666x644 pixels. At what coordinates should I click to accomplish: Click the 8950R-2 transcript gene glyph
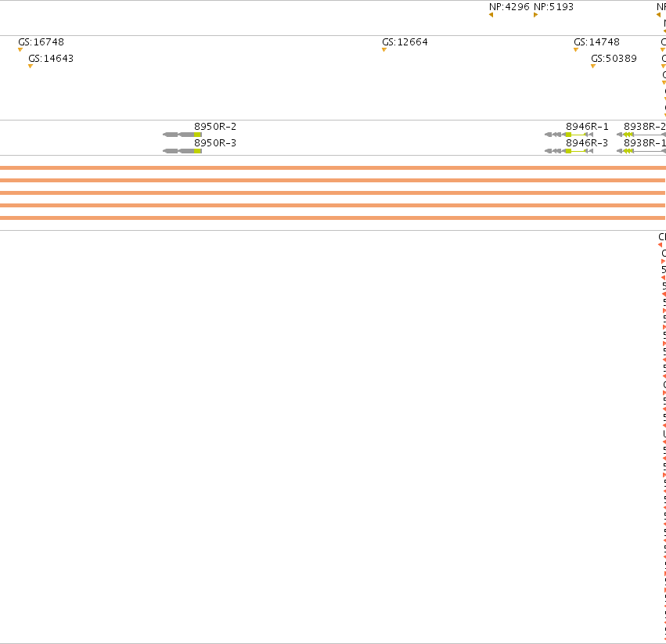tap(182, 135)
